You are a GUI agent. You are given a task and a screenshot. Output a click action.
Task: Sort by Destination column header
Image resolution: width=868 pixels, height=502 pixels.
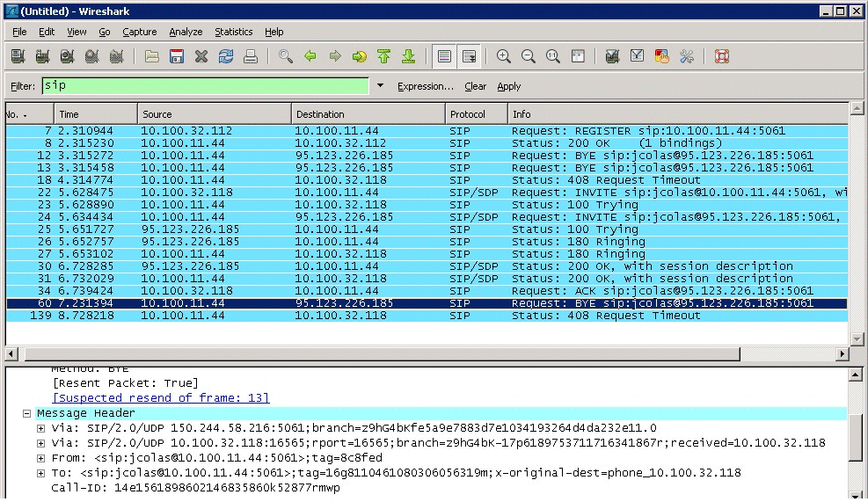pos(368,114)
